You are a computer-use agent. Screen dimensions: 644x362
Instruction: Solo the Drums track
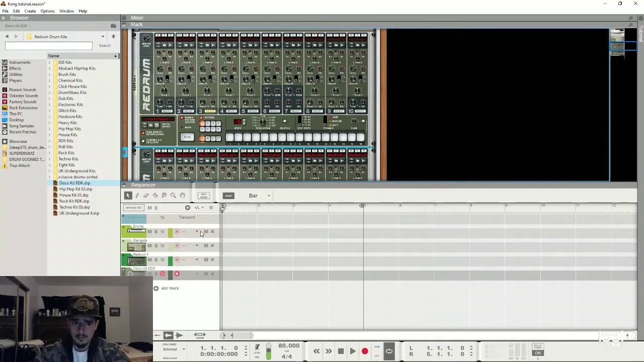(155, 232)
